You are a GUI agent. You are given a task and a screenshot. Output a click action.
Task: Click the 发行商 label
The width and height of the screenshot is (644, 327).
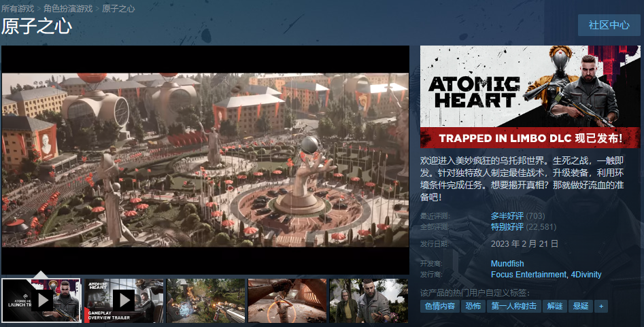tap(431, 275)
